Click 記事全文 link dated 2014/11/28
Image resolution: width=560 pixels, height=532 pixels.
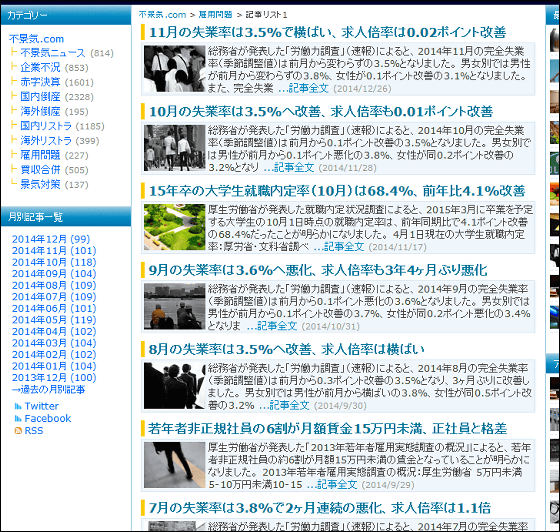289,167
